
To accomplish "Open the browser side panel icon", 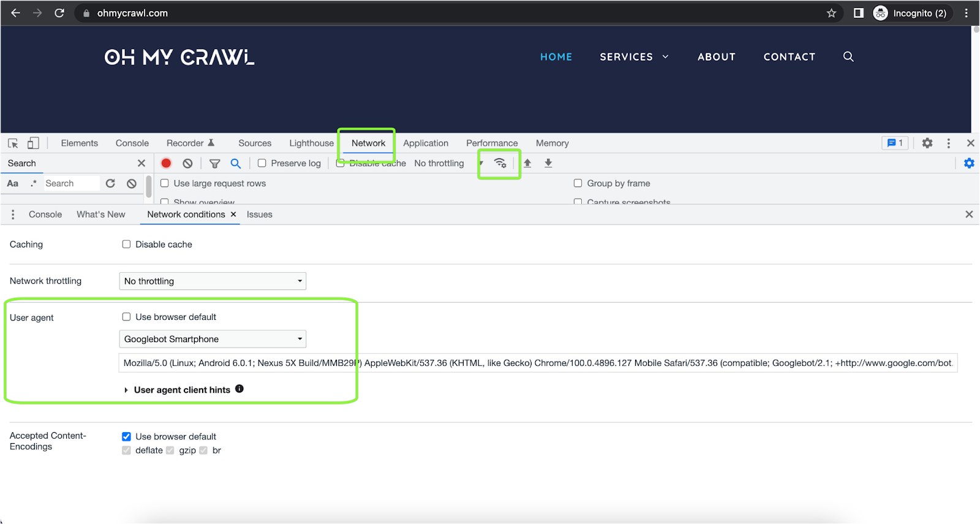I will pyautogui.click(x=859, y=13).
